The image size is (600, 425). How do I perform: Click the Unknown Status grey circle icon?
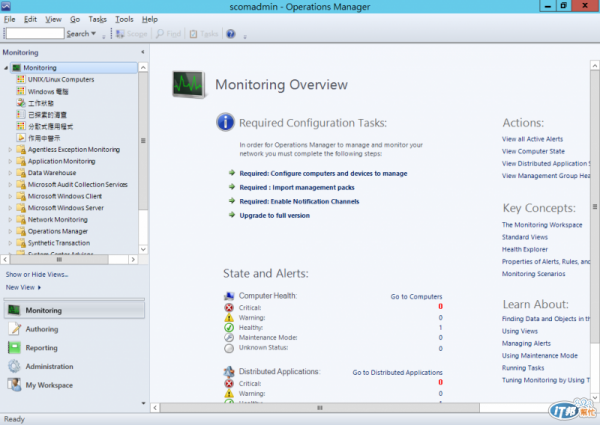tap(229, 348)
